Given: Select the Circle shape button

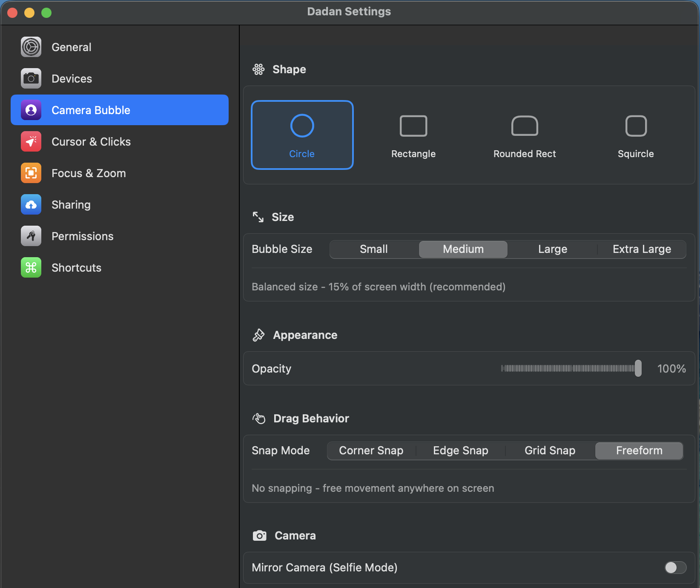Looking at the screenshot, I should coord(302,135).
